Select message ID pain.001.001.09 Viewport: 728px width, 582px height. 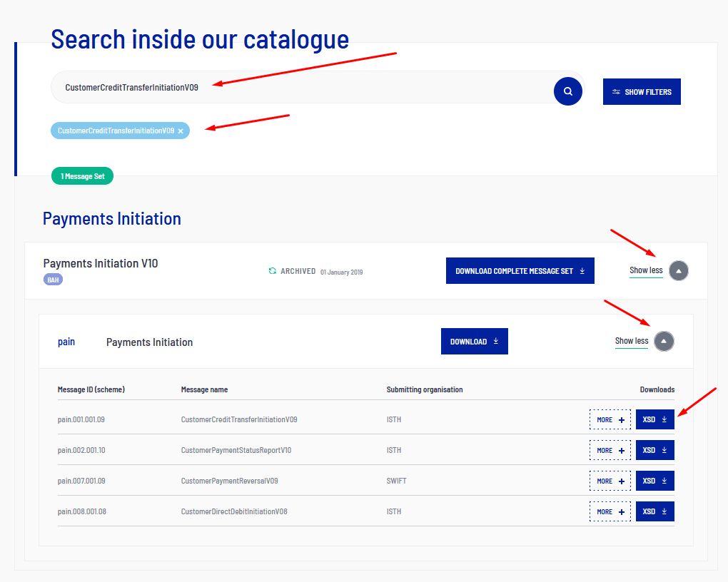[x=81, y=419]
